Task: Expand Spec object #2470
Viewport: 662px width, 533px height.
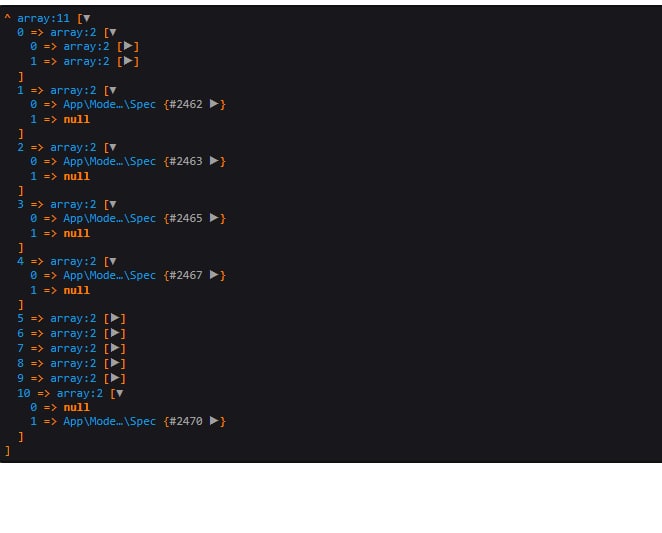Action: coord(214,421)
